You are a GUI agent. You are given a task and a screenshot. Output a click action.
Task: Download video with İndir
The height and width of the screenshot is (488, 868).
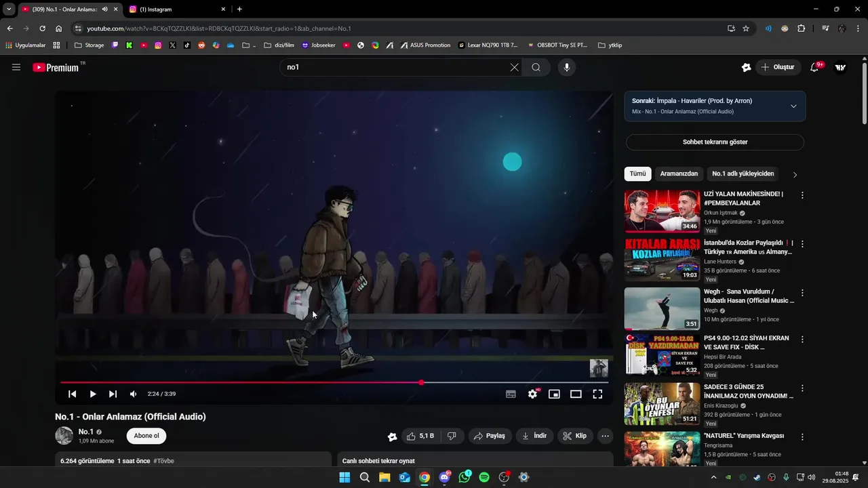[534, 436]
